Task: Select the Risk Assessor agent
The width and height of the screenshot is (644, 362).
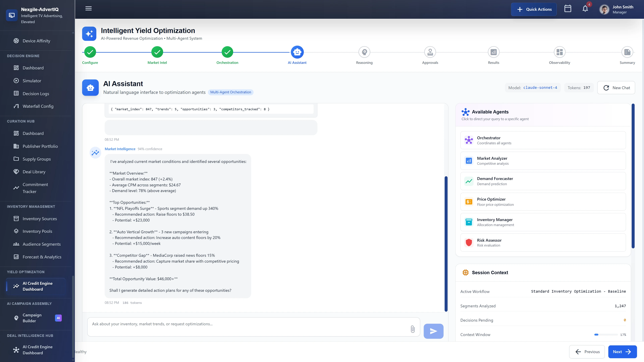Action: [x=543, y=242]
